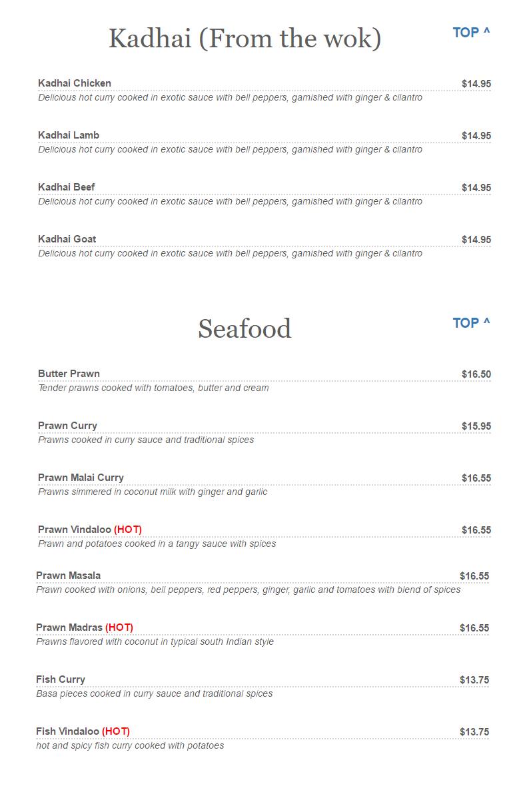Image resolution: width=523 pixels, height=812 pixels.
Task: Choose the Kadhai Beef item title
Action: (x=67, y=187)
